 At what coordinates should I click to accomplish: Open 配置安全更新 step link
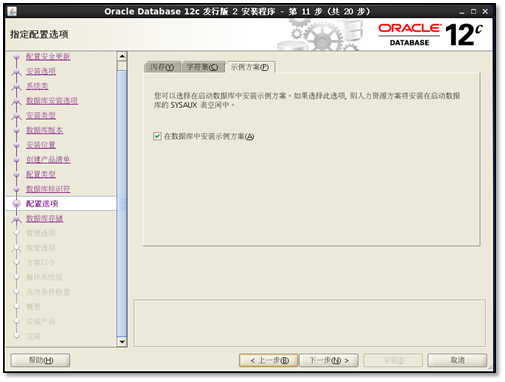(x=48, y=57)
